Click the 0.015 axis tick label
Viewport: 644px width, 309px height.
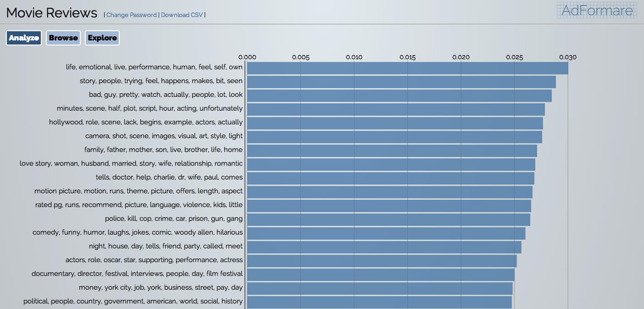click(407, 57)
